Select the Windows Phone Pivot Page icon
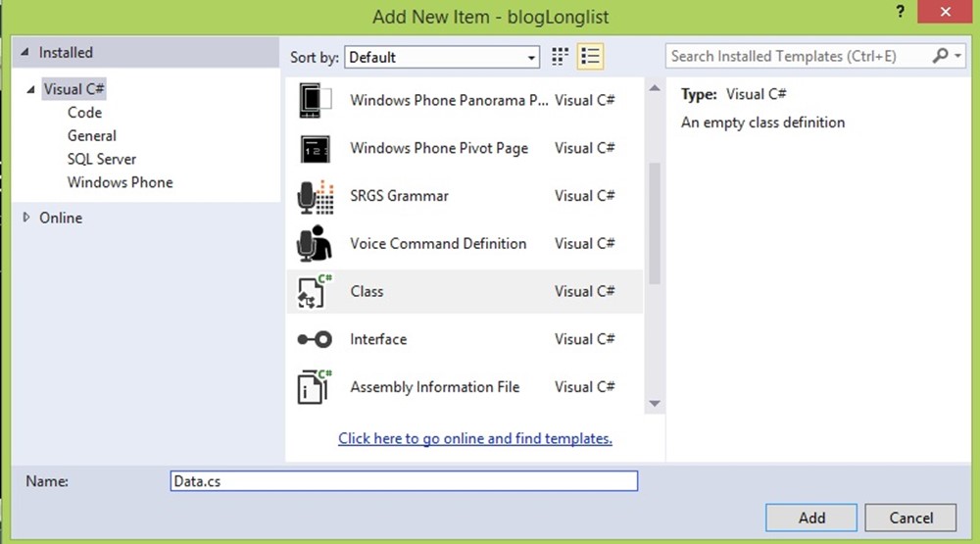Screen dimensions: 980x544 click(x=315, y=149)
